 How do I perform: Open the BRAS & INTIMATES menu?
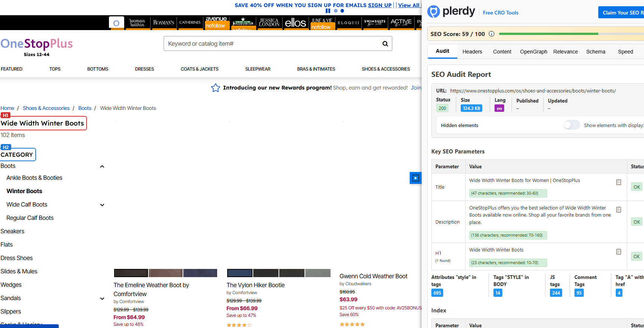click(316, 69)
